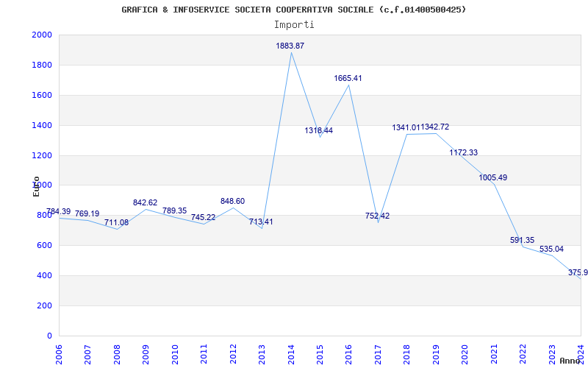Click the 2020 x-axis year label

[465, 355]
